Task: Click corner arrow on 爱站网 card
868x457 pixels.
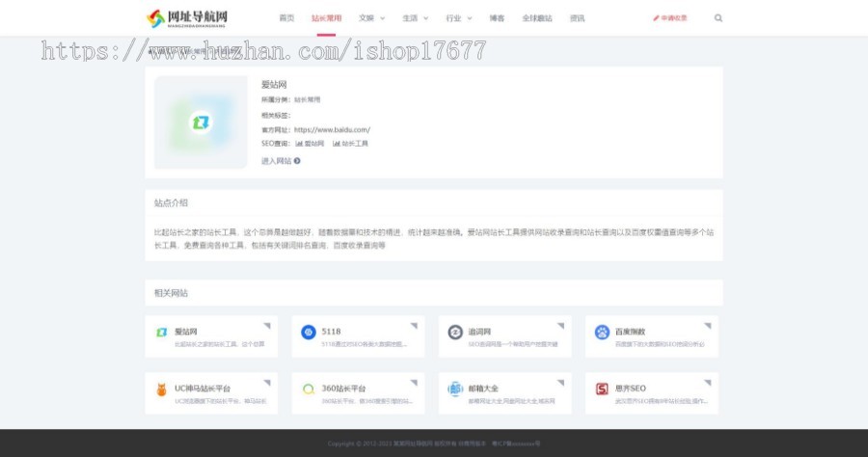Action: tap(267, 325)
